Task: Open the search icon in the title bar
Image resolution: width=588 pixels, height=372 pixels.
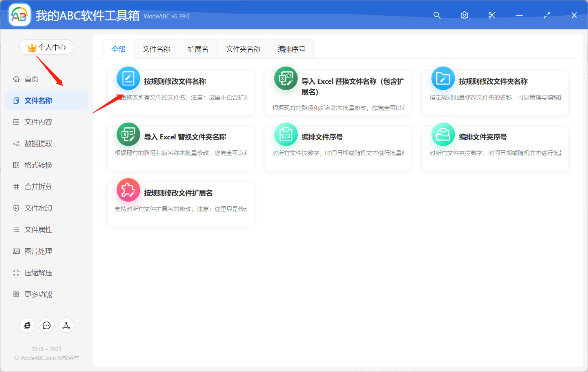Action: [x=437, y=15]
